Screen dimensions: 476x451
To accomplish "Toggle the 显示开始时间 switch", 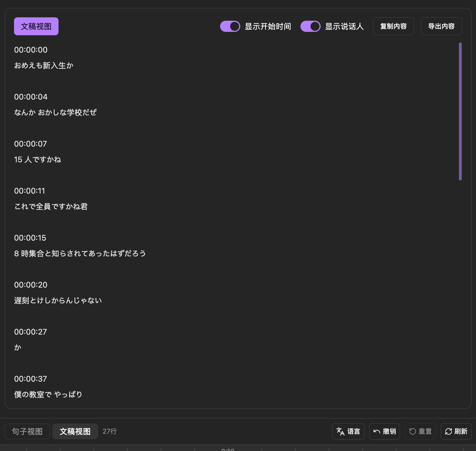I will pos(230,26).
